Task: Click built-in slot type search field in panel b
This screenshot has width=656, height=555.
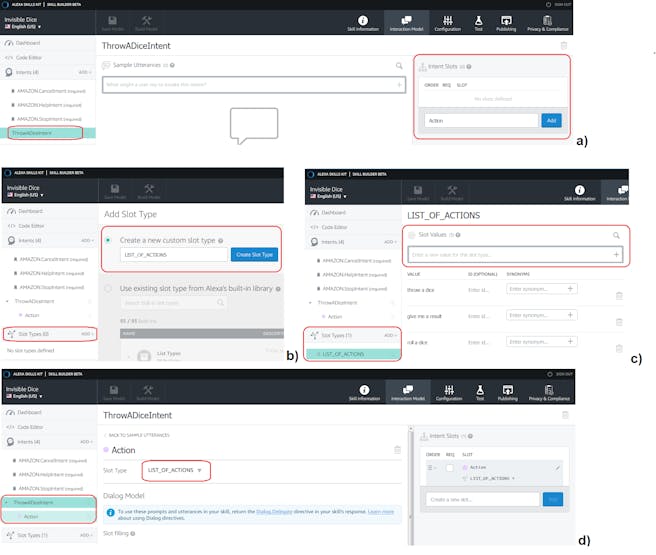Action: [174, 303]
